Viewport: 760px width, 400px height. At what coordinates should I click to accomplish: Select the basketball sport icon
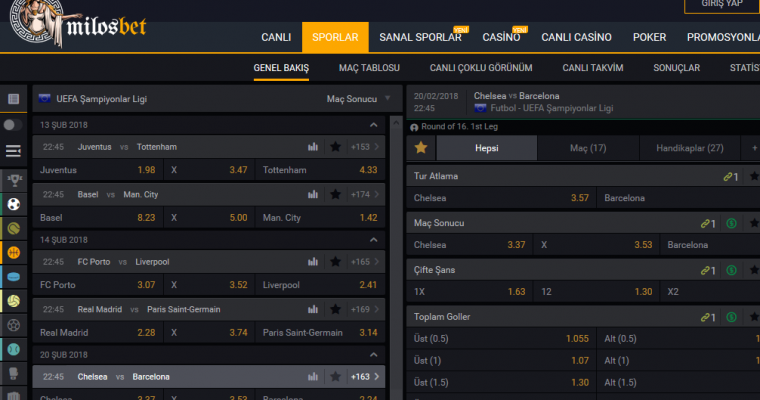click(x=14, y=253)
